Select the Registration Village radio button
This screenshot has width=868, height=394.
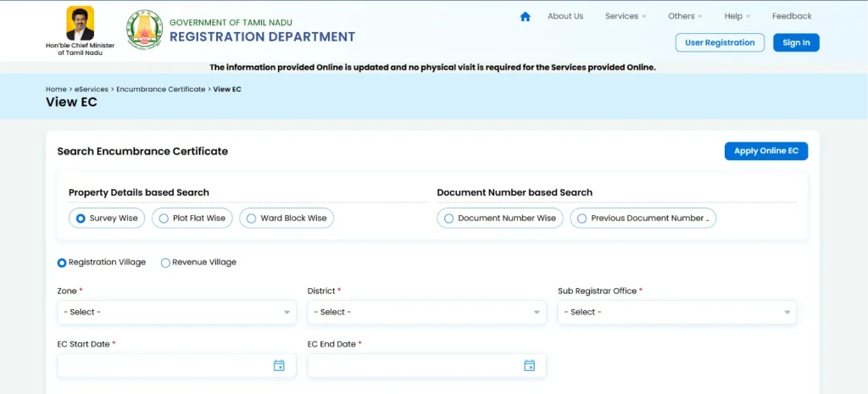pos(62,263)
